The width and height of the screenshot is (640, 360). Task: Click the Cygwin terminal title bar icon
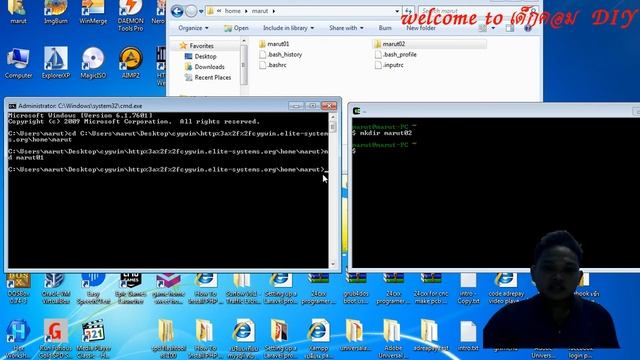pos(356,111)
